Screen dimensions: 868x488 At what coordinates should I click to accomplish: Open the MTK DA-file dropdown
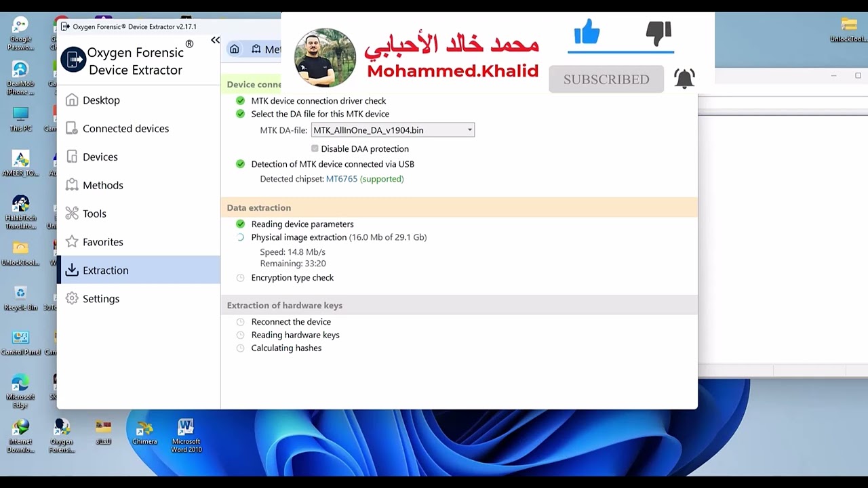coord(393,130)
